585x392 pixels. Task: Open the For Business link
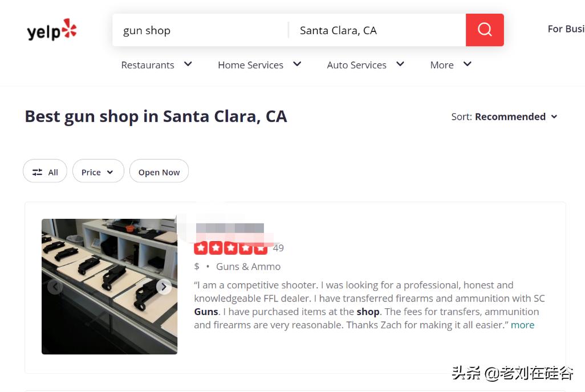coord(566,29)
